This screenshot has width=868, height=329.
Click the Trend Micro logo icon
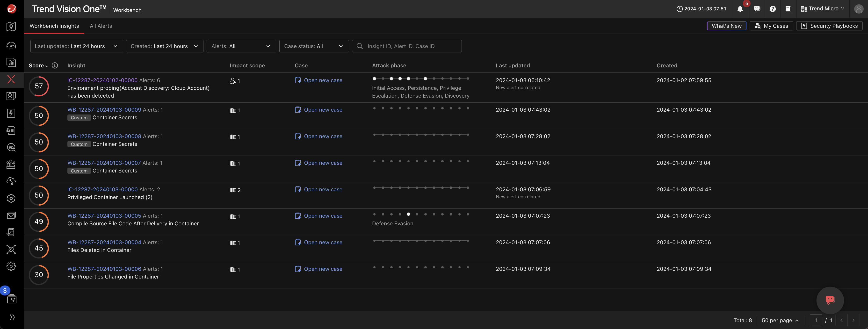tap(11, 9)
